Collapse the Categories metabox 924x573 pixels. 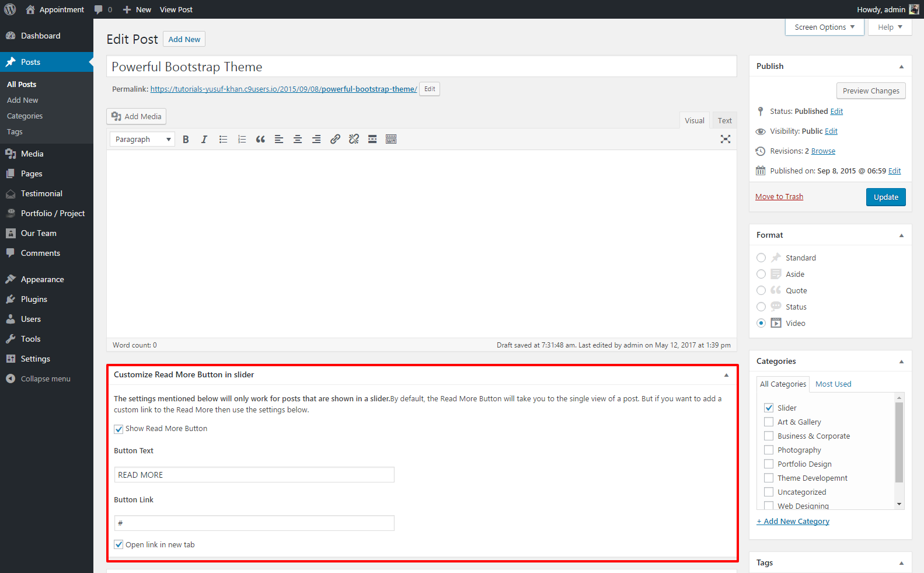[x=901, y=362]
